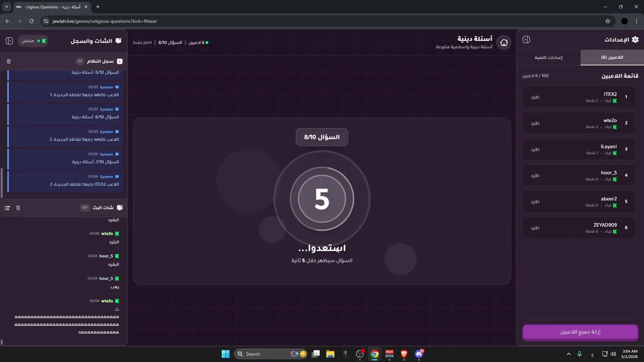This screenshot has width=644, height=362.
Task: Open a new browser tab
Action: (98, 7)
